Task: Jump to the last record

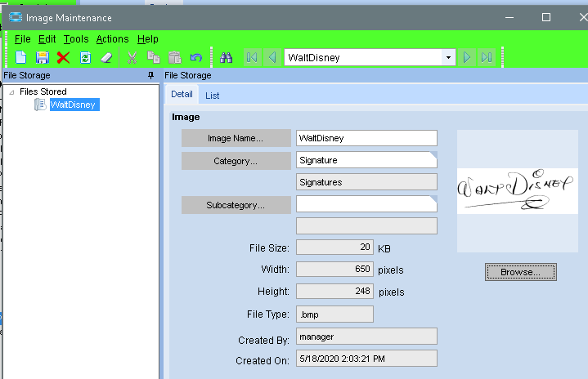Action: point(487,58)
